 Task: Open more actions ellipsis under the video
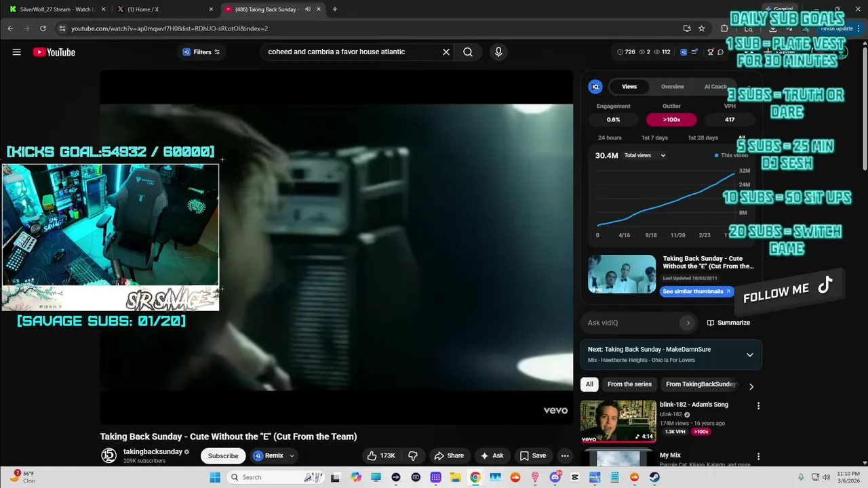click(x=565, y=455)
